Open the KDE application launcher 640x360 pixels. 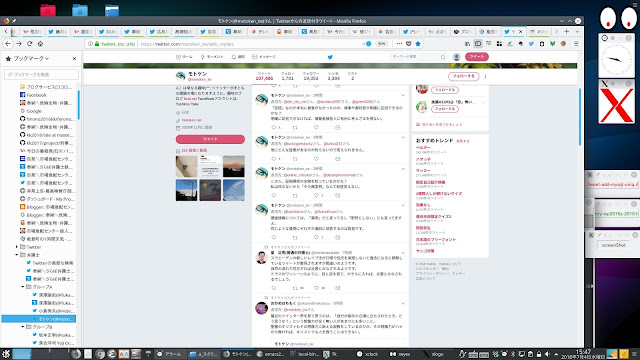click(6, 354)
